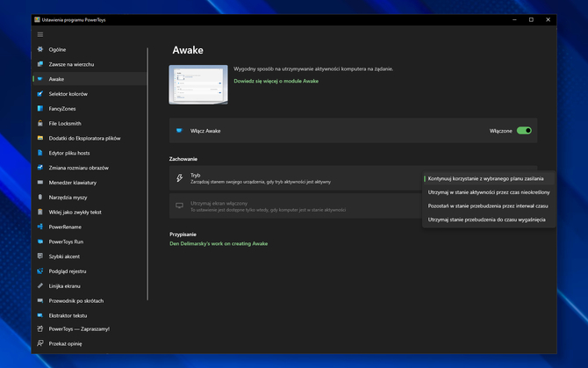The height and width of the screenshot is (368, 588).
Task: Click the Wklej jako zwykły tekst icon
Action: coord(40,212)
